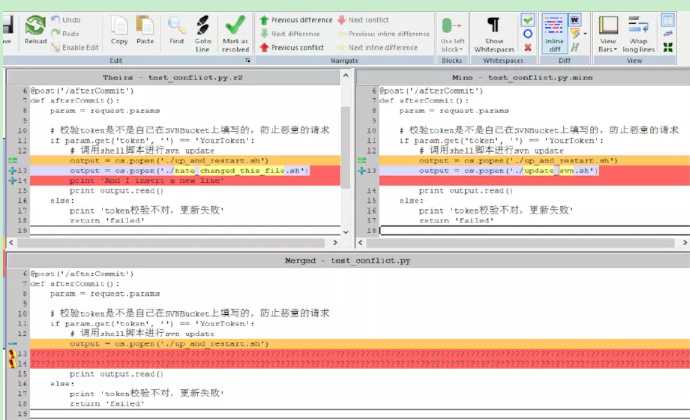Click the Mine - test_conflict.py.mine pane title
Image resolution: width=690 pixels, height=420 pixels.
(x=522, y=77)
